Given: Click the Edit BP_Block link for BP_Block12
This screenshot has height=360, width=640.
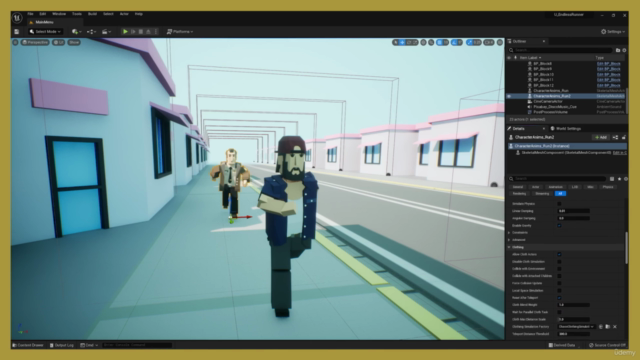Looking at the screenshot, I should tap(609, 85).
